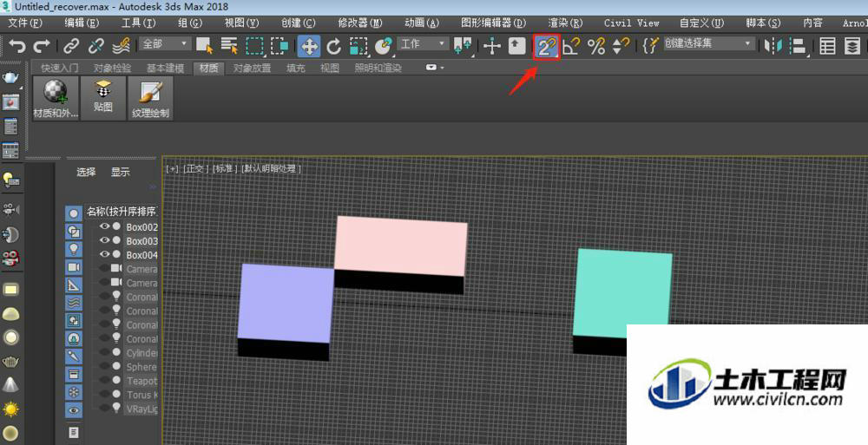The width and height of the screenshot is (868, 445).
Task: Toggle Display Lights filter in explorer
Action: tap(74, 249)
